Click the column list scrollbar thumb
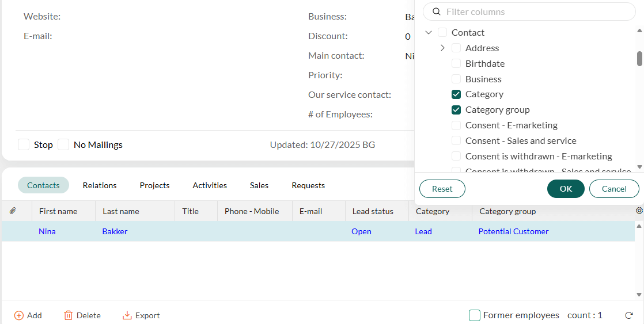 [639, 58]
